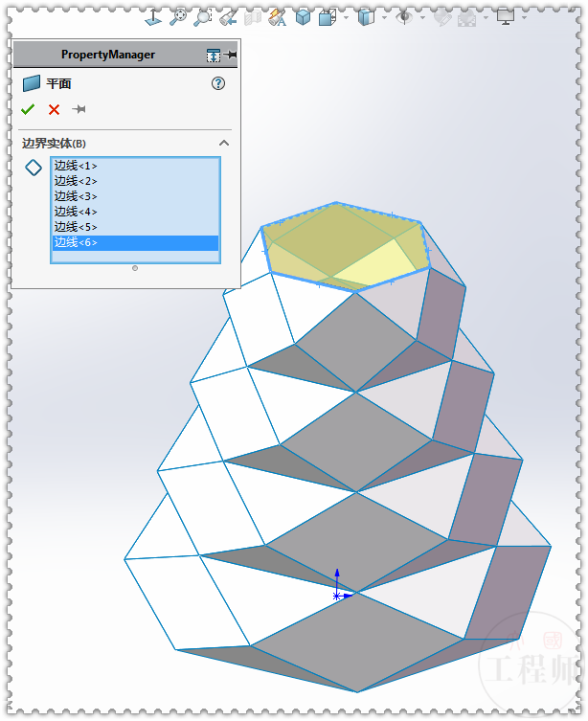The height and width of the screenshot is (721, 588).
Task: Expand Hide/Show Items dropdown arrow
Action: [x=384, y=17]
